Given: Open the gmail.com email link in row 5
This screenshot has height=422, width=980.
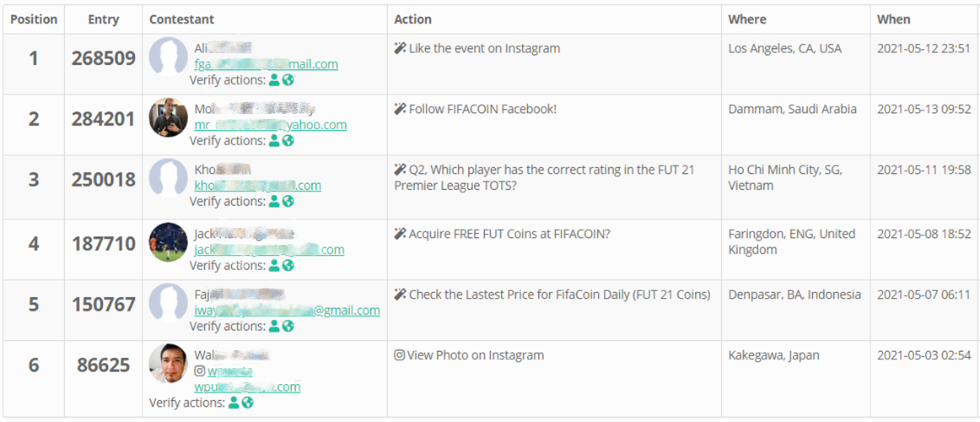Looking at the screenshot, I should coord(287,311).
